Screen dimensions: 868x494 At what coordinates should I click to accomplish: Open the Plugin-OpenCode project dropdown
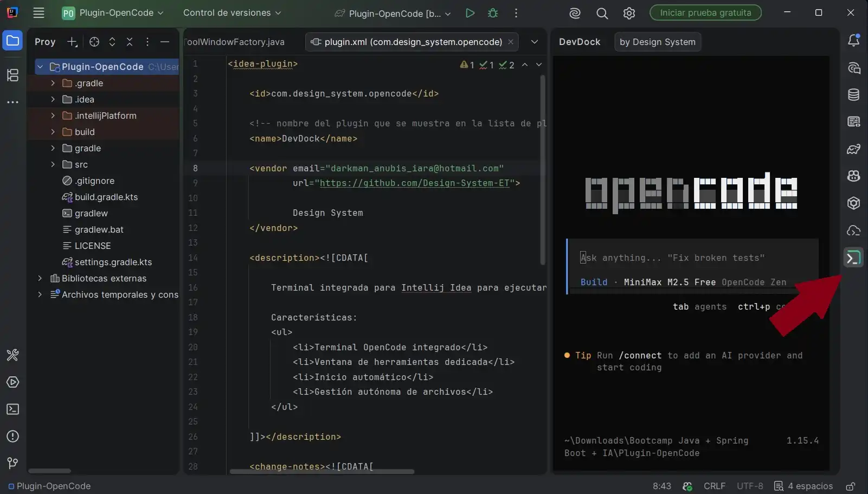pyautogui.click(x=113, y=13)
